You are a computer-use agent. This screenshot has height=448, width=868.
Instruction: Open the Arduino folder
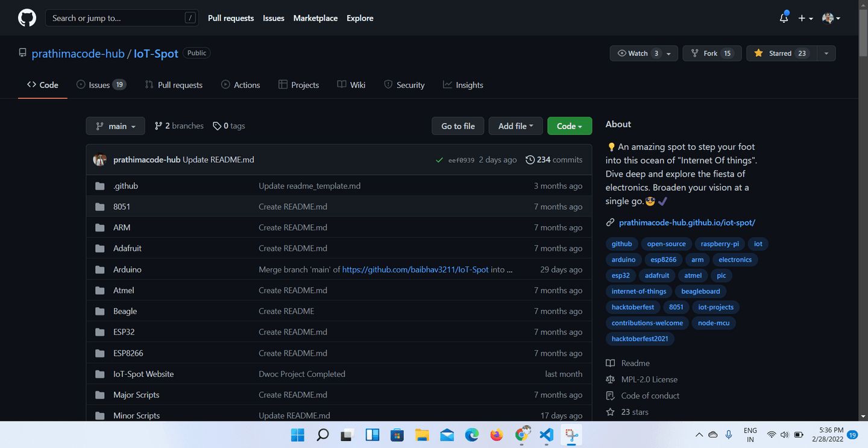click(x=127, y=270)
